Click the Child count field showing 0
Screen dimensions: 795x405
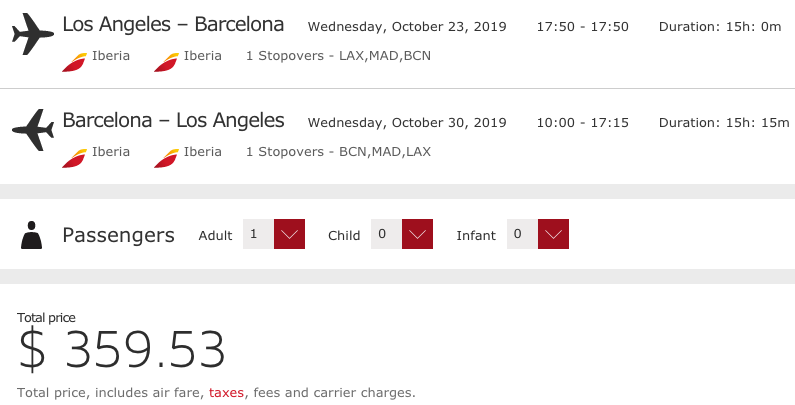click(x=386, y=234)
